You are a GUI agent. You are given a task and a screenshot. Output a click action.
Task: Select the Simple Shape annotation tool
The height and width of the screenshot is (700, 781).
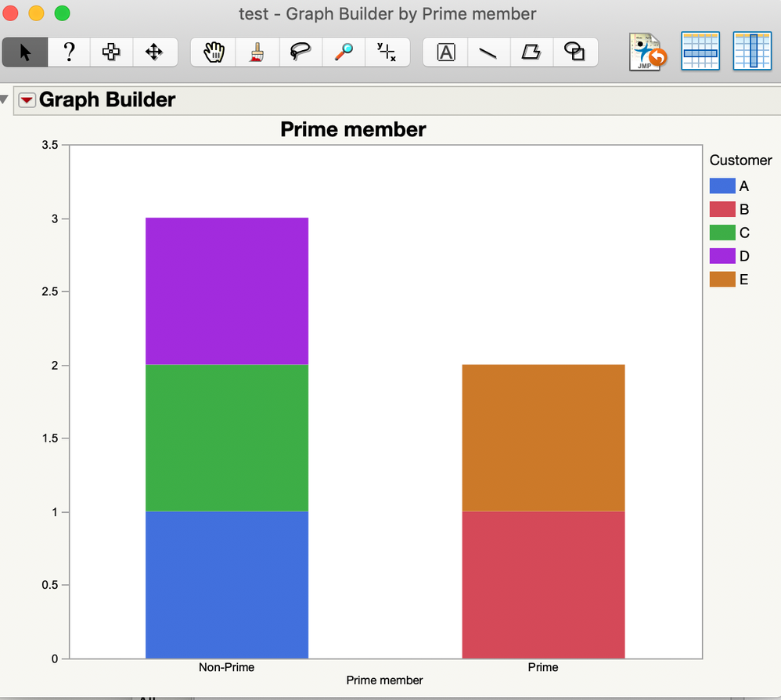coord(575,52)
